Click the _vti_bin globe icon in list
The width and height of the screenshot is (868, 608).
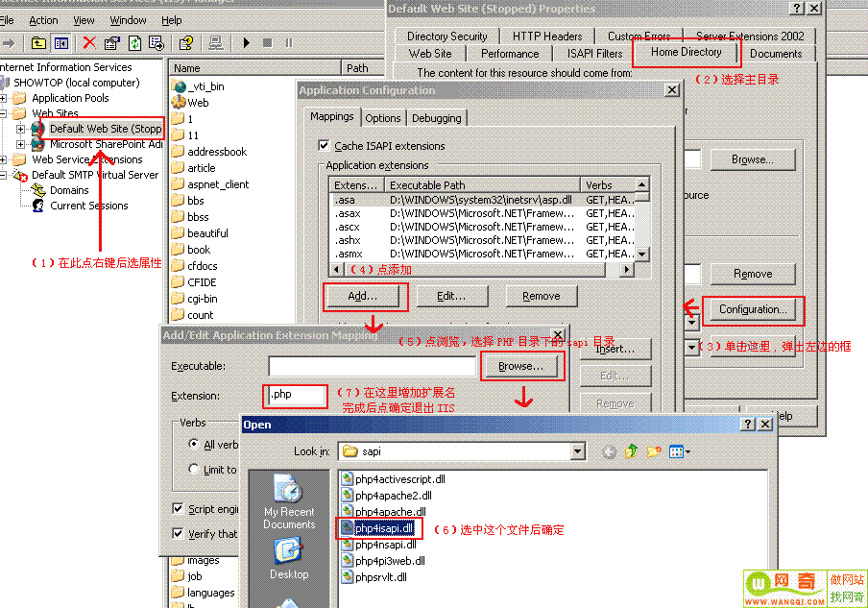pyautogui.click(x=179, y=86)
